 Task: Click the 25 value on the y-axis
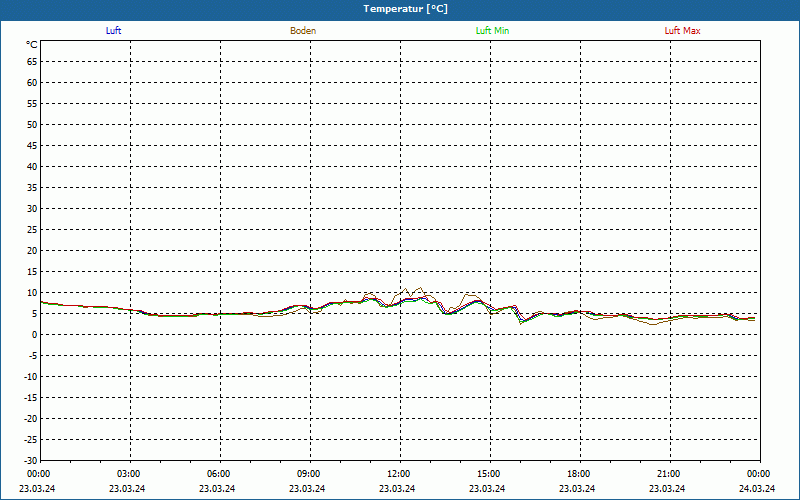(32, 230)
